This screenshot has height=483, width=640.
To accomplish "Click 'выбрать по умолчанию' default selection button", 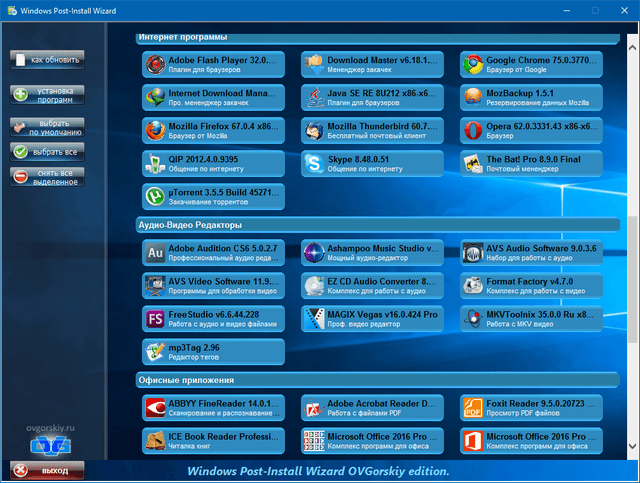I will coord(48,127).
